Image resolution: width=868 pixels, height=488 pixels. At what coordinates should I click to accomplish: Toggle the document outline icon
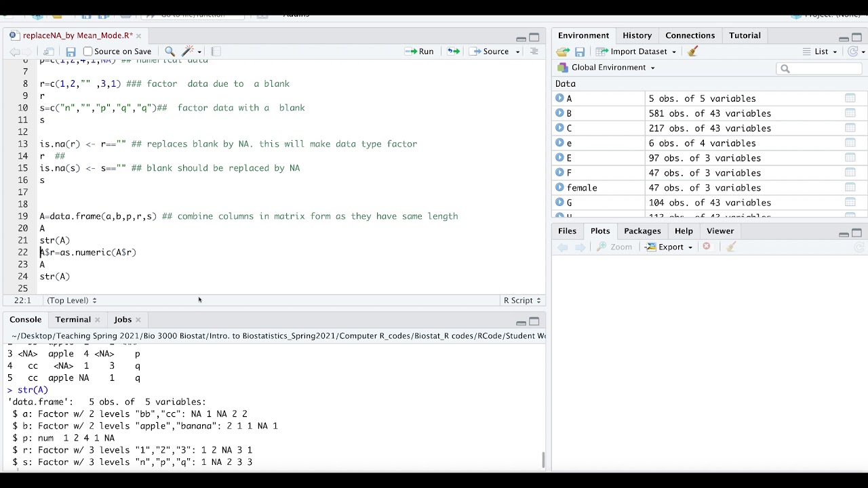[534, 52]
